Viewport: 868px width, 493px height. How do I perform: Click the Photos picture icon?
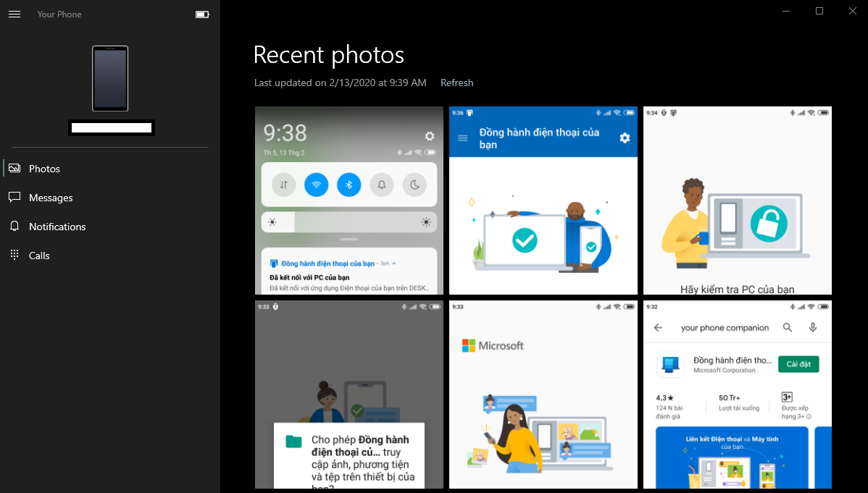pyautogui.click(x=14, y=168)
